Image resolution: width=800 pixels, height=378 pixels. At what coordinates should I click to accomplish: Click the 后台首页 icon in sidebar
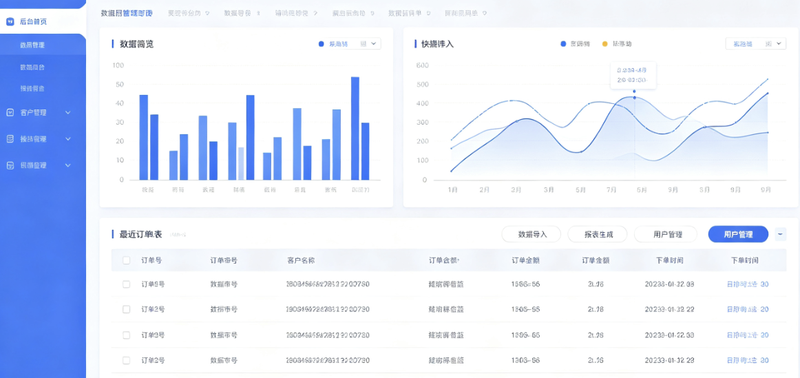(10, 22)
